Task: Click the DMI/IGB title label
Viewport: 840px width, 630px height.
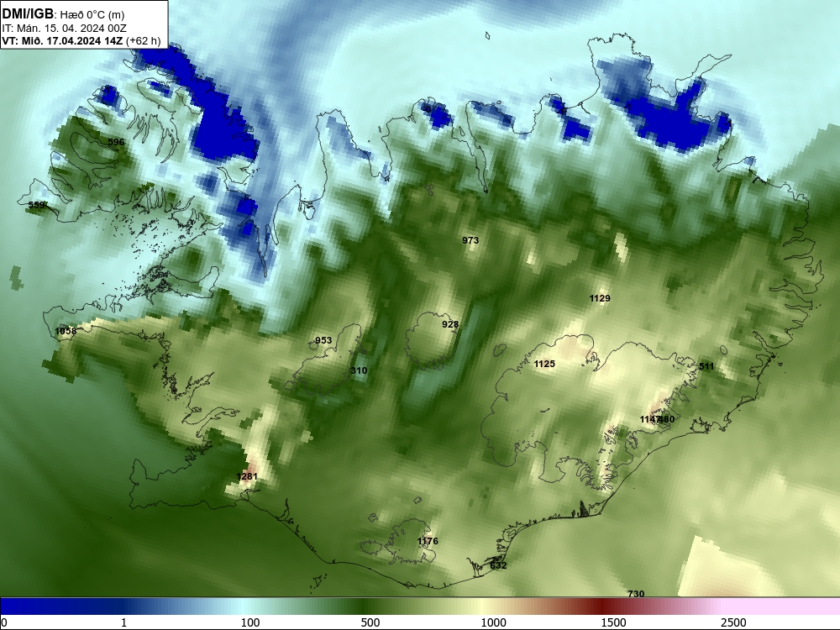Action: (28, 14)
